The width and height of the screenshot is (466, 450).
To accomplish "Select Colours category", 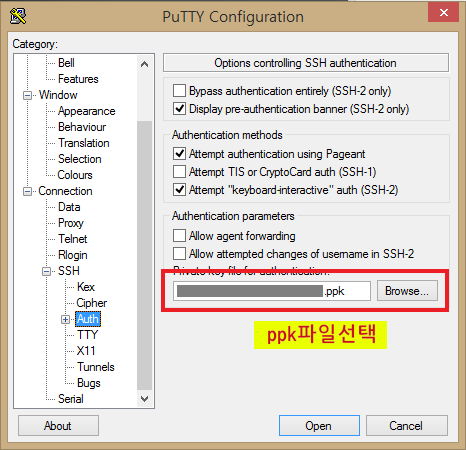I will [x=75, y=175].
